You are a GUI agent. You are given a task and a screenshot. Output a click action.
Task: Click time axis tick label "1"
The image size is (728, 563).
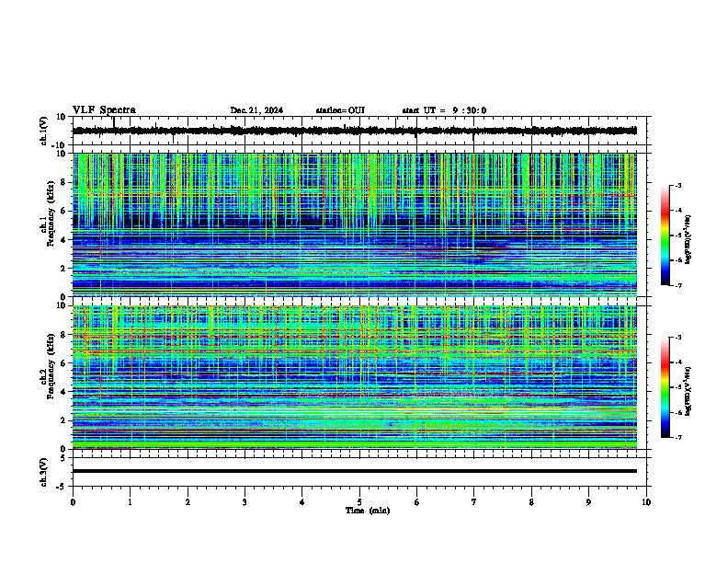coord(131,502)
